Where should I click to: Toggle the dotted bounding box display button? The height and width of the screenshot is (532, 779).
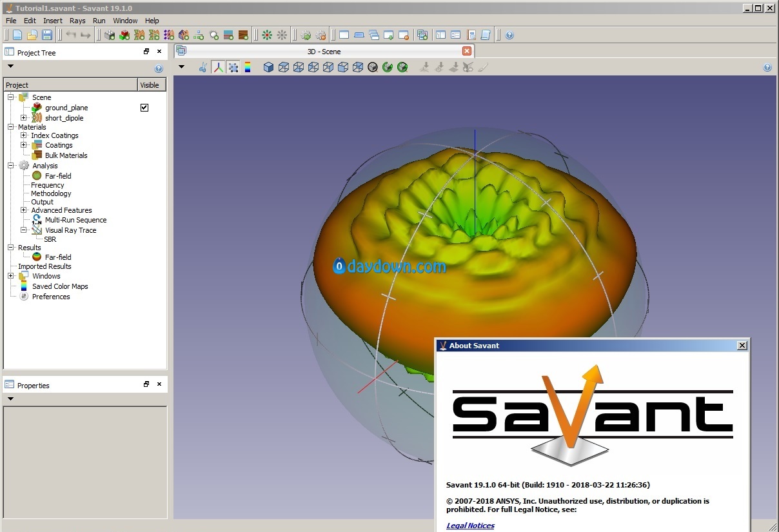pos(233,67)
